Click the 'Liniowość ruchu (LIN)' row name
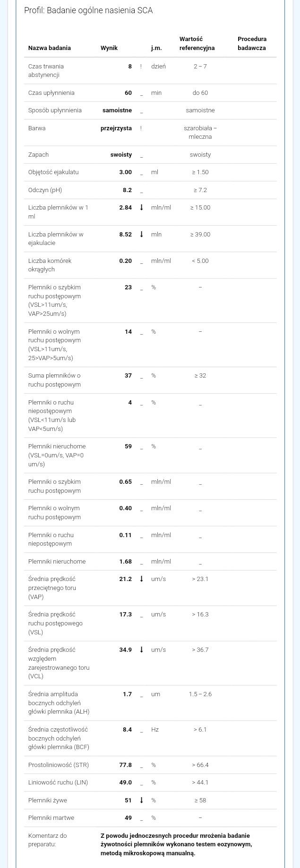 point(58,783)
